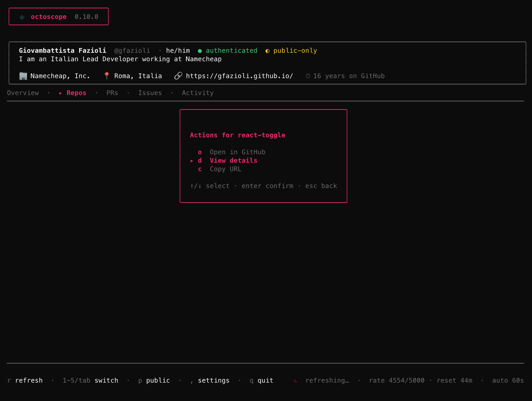Viewport: 532px width, 401px height.
Task: Click the clock icon beside 16 years
Action: [x=308, y=76]
